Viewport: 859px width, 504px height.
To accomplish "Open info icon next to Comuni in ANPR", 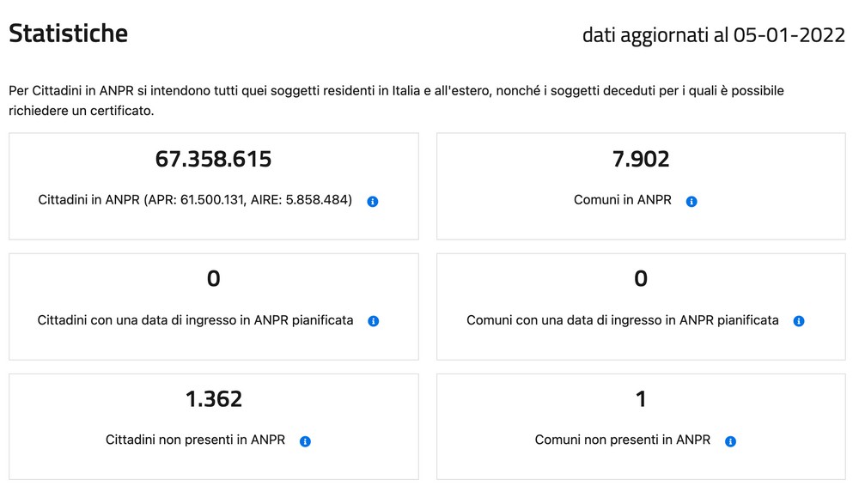I will [x=691, y=202].
